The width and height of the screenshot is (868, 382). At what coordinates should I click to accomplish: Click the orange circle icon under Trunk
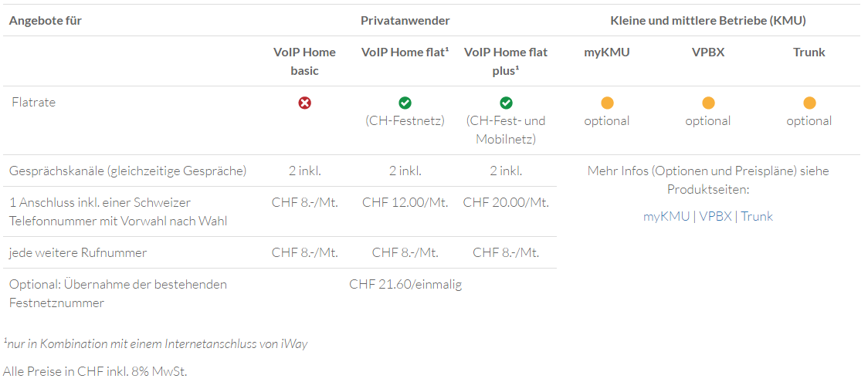[x=809, y=103]
